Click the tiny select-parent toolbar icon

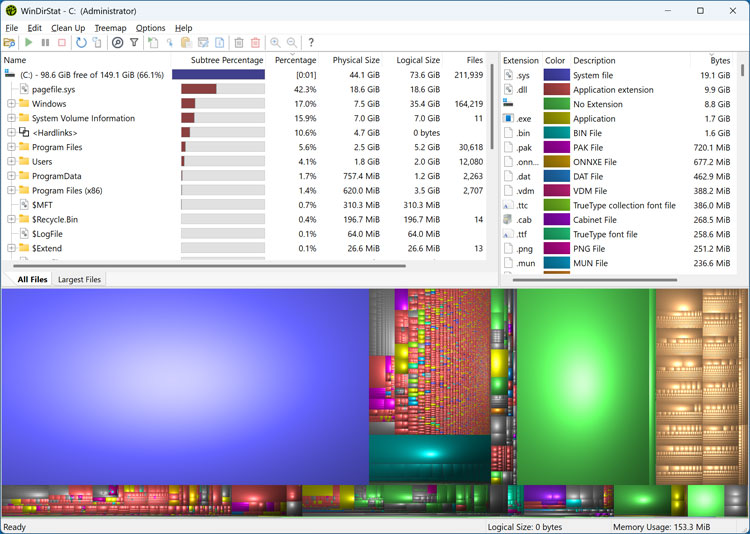170,43
